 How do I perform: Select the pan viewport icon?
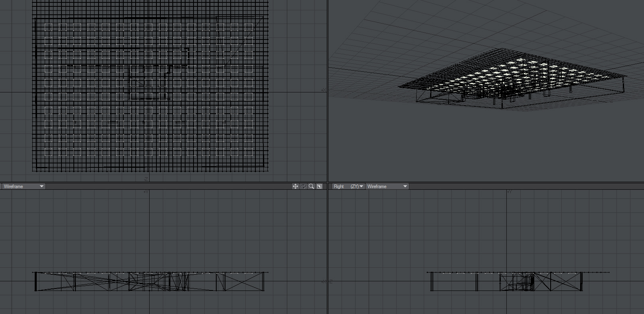[x=295, y=186]
